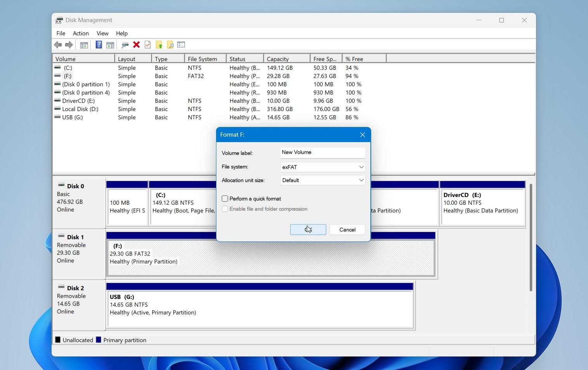Click the Disk Management title bar app icon

point(59,20)
